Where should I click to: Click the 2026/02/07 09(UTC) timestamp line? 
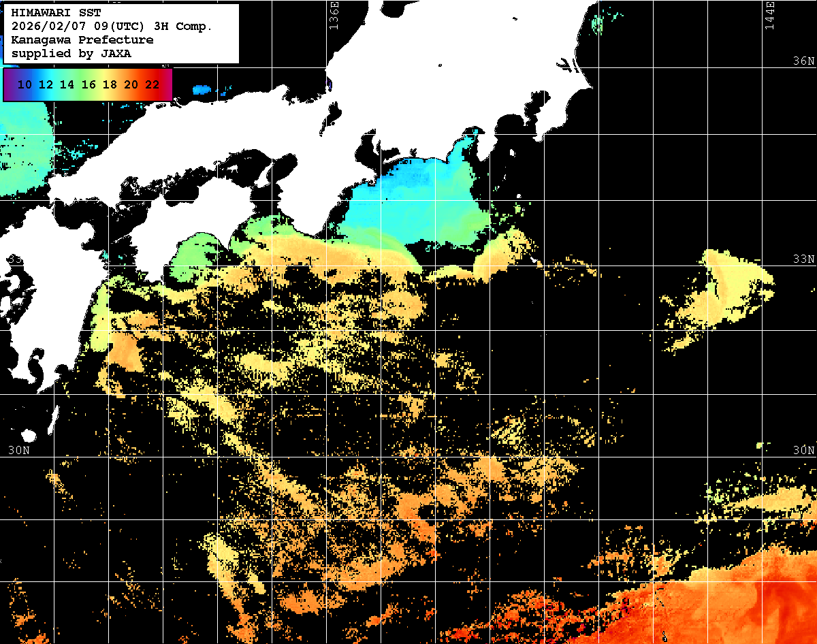tap(112, 27)
